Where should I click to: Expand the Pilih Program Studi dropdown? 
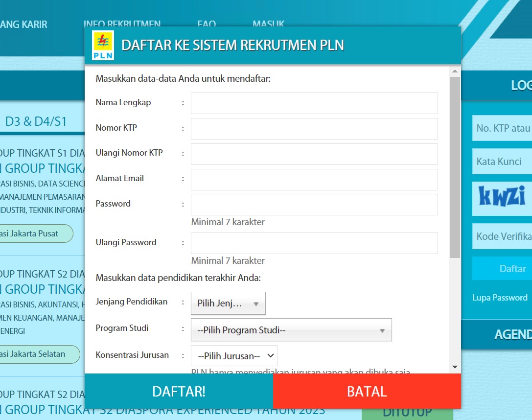coord(291,330)
